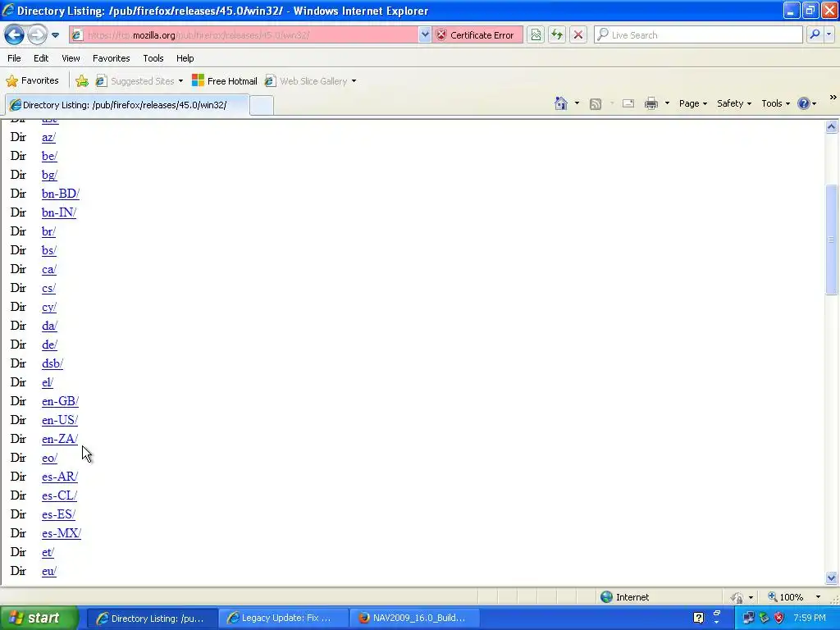Click the scrollbar down arrow
840x630 pixels.
tap(832, 577)
